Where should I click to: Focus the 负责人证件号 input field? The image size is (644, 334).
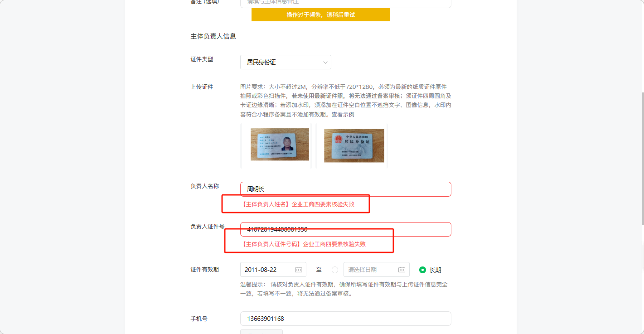(x=345, y=229)
